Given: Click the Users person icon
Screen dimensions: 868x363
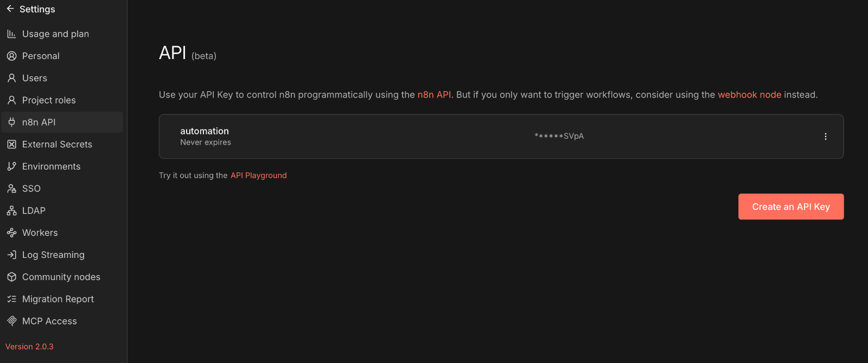Looking at the screenshot, I should (11, 78).
